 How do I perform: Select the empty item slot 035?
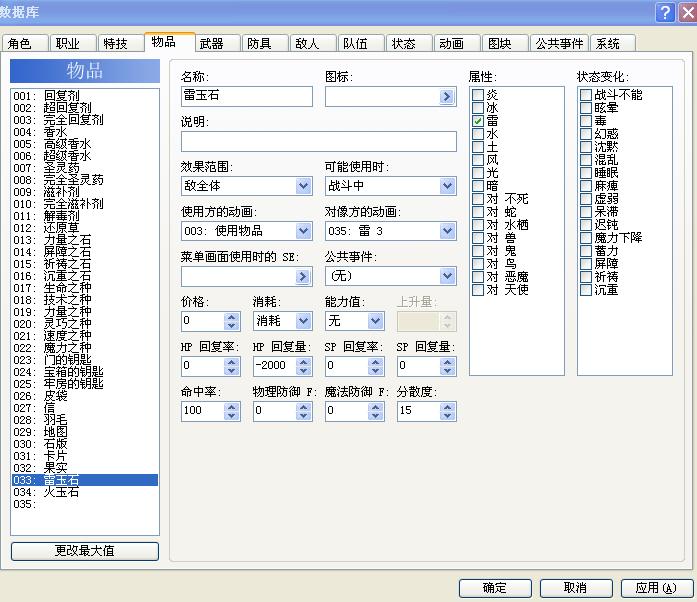(84, 504)
